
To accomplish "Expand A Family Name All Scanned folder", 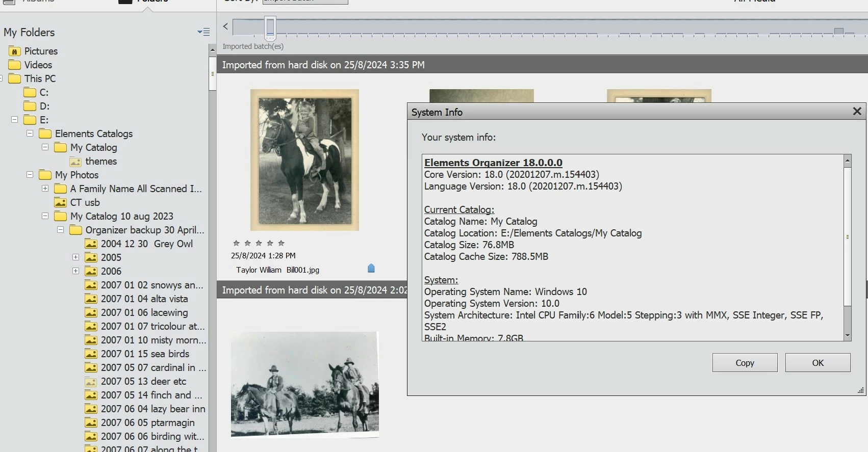I will click(45, 188).
